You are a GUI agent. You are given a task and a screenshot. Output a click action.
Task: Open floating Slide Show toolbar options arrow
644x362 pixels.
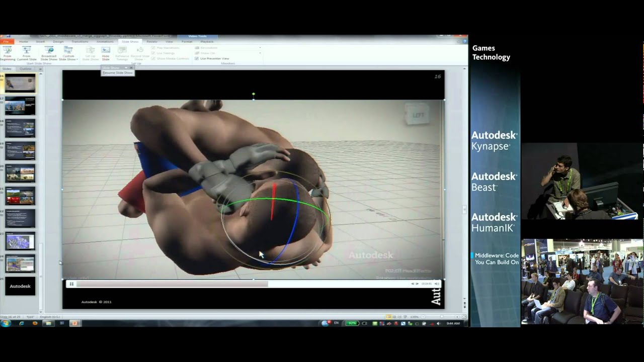point(126,67)
